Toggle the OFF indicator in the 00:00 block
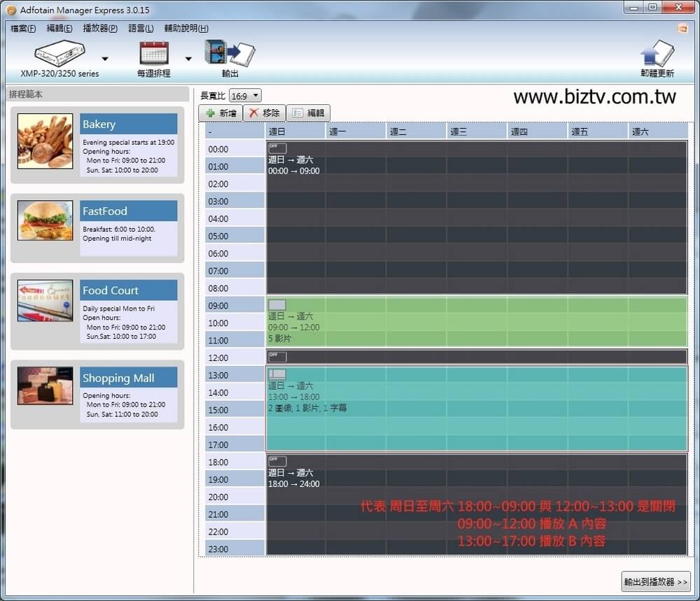 277,148
